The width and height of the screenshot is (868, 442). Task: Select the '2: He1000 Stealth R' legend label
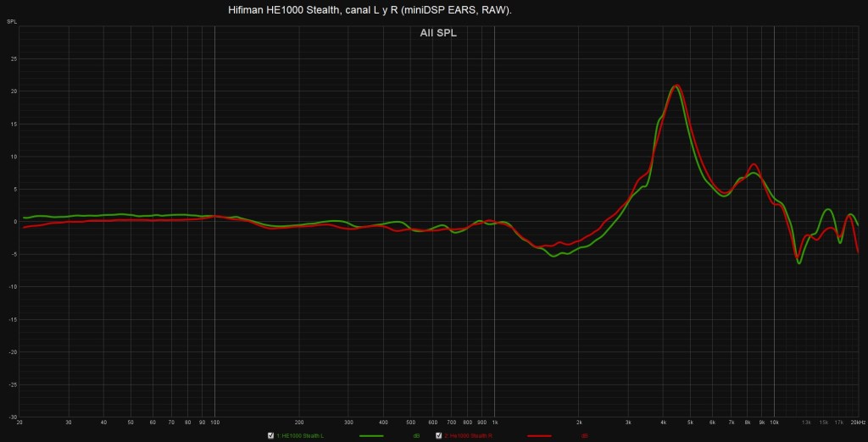471,435
